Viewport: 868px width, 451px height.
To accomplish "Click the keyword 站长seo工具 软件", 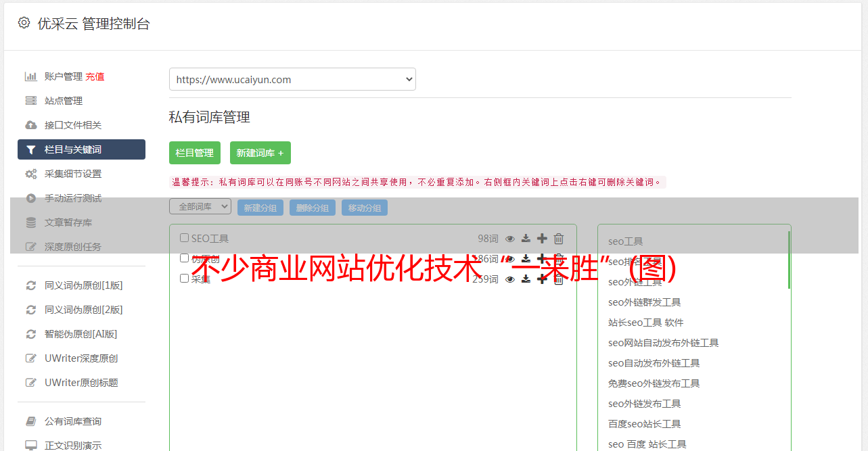I will [646, 323].
